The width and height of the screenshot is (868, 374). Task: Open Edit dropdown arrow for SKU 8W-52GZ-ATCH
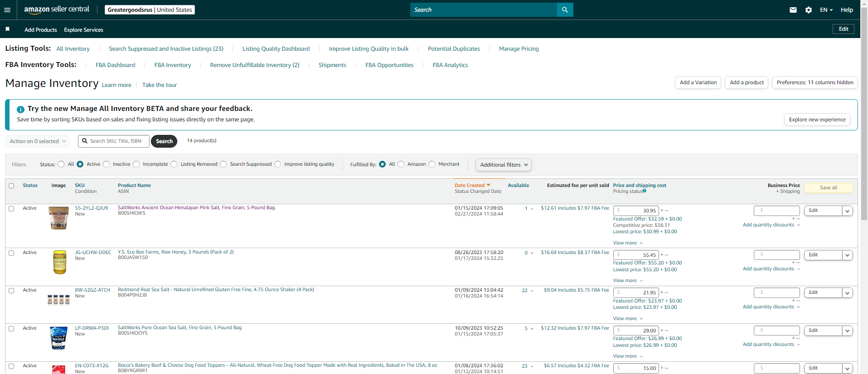tap(847, 293)
